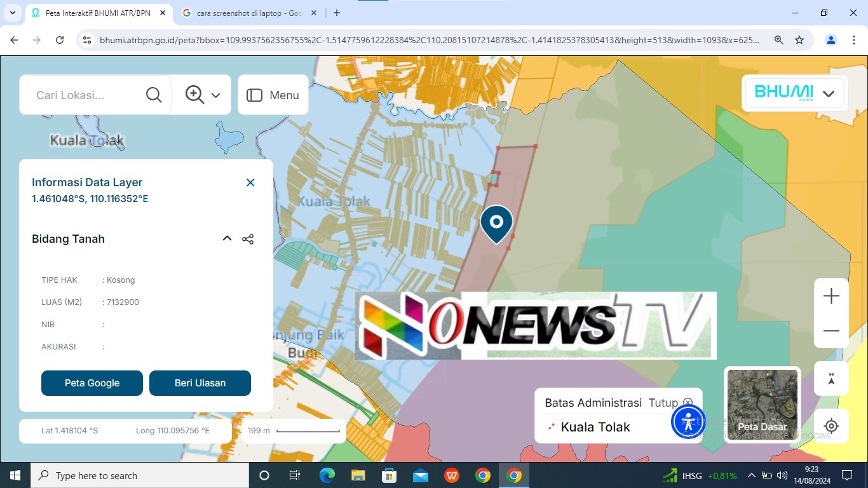Close the Peta Interaktif BHUMI tab
The height and width of the screenshot is (488, 868).
pyautogui.click(x=162, y=13)
